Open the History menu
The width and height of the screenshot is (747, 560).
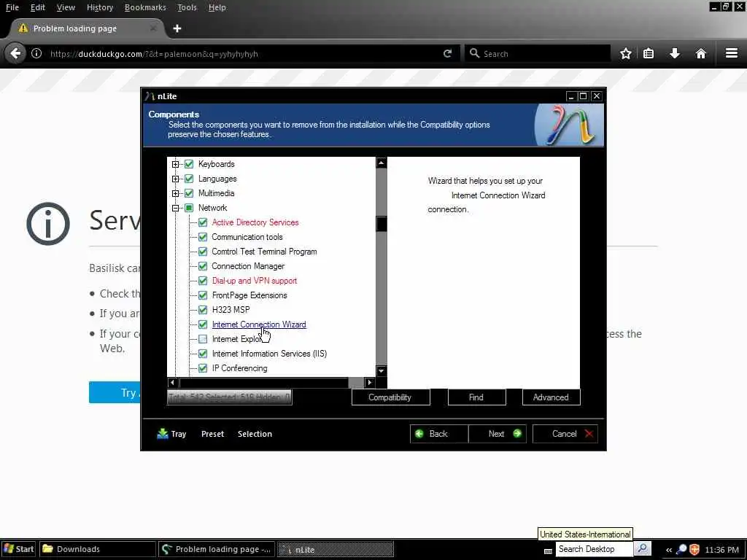point(99,7)
